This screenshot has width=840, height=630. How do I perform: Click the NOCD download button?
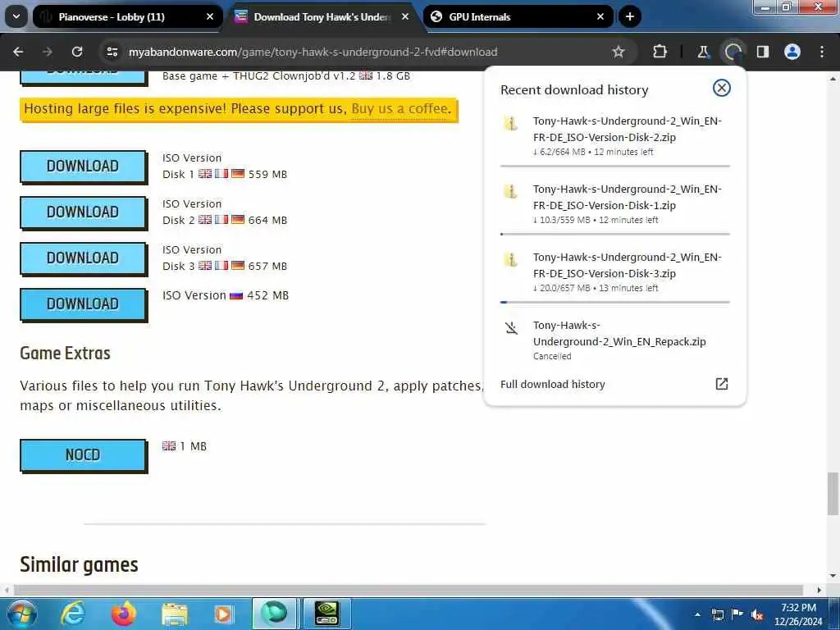(x=83, y=455)
